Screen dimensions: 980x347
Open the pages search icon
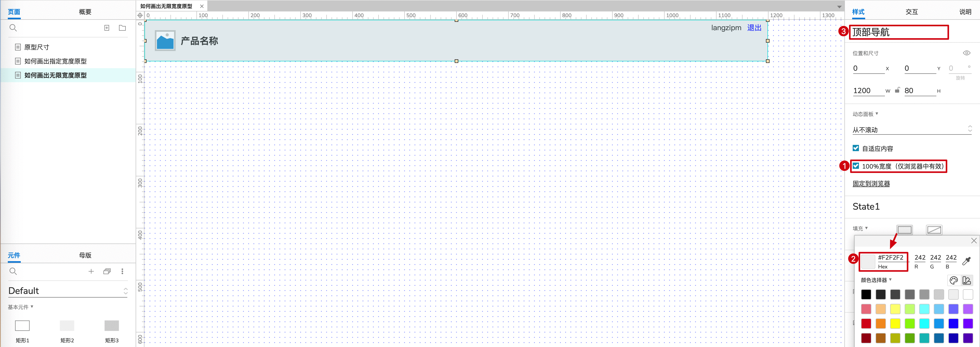[x=13, y=28]
